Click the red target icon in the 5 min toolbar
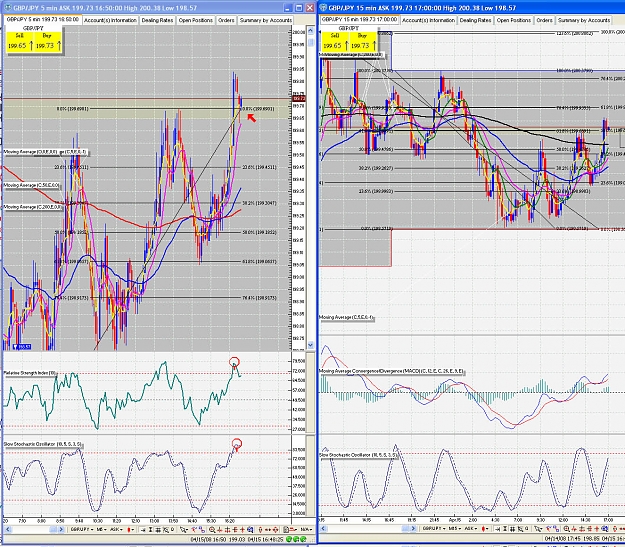This screenshot has height=547, width=625. tap(275, 529)
